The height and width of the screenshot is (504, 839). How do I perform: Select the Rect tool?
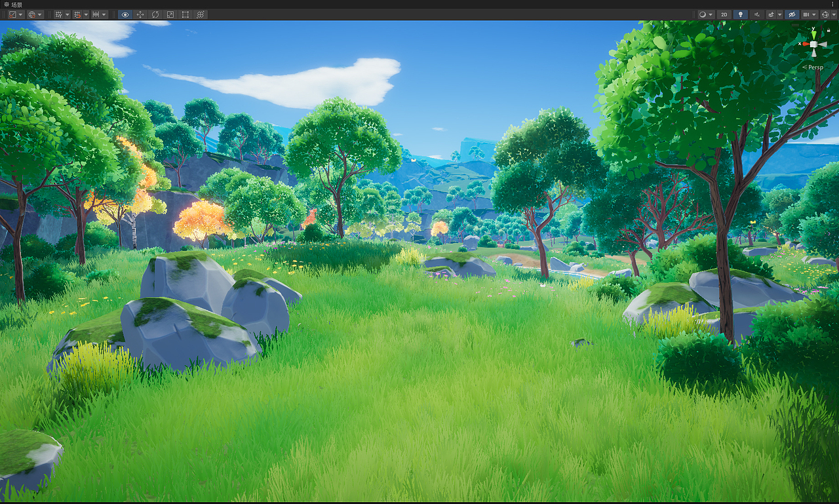185,14
